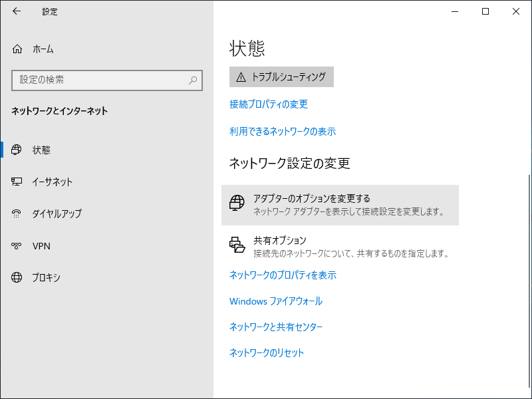The width and height of the screenshot is (532, 399).
Task: Click the VPN icon in sidebar
Action: [16, 245]
